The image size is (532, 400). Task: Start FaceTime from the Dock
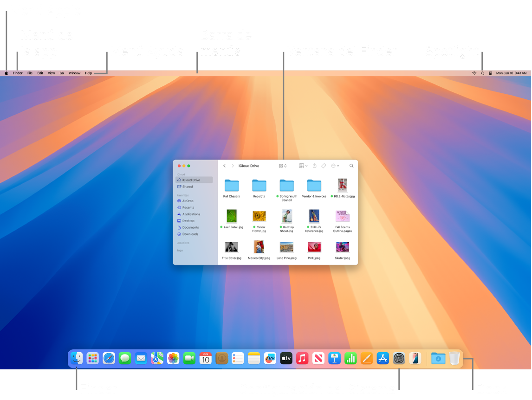pos(189,358)
